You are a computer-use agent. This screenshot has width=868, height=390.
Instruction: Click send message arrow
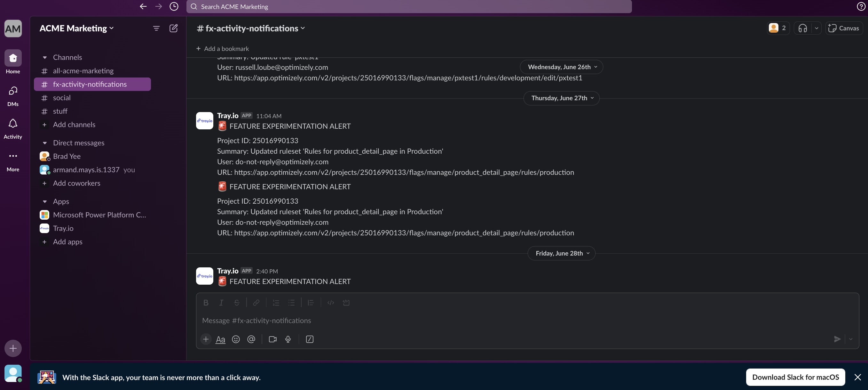[x=837, y=339]
